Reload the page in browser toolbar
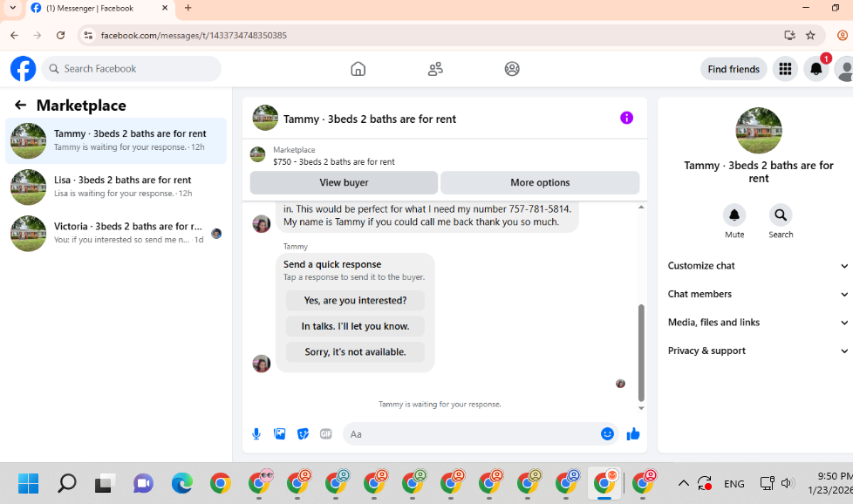The image size is (853, 504). 60,36
